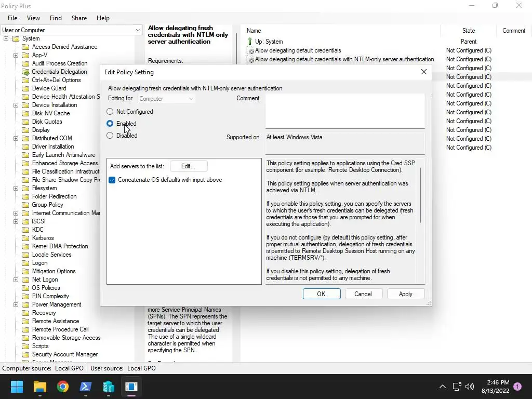The height and width of the screenshot is (399, 532).
Task: Select the Audit Process Creation folder icon
Action: pos(25,63)
